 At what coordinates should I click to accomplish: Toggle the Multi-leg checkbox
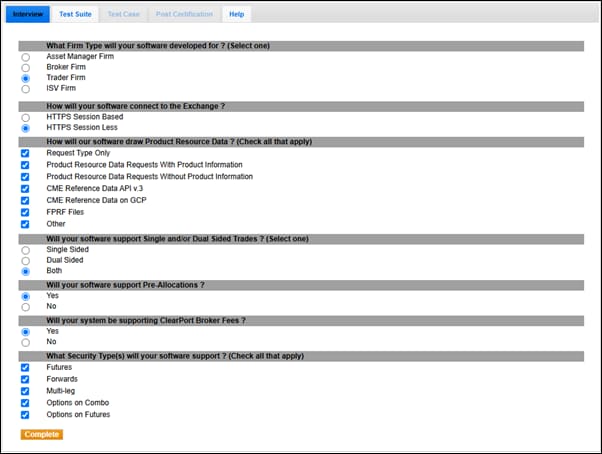25,391
